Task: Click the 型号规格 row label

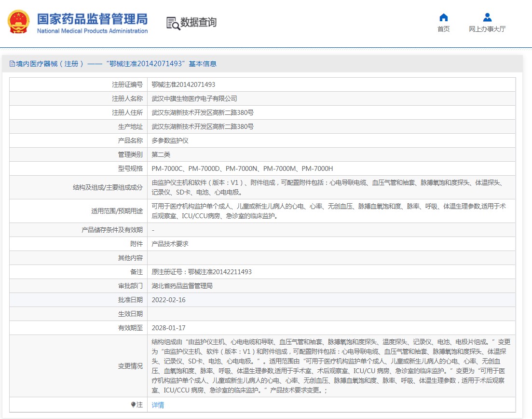Action: click(x=130, y=168)
